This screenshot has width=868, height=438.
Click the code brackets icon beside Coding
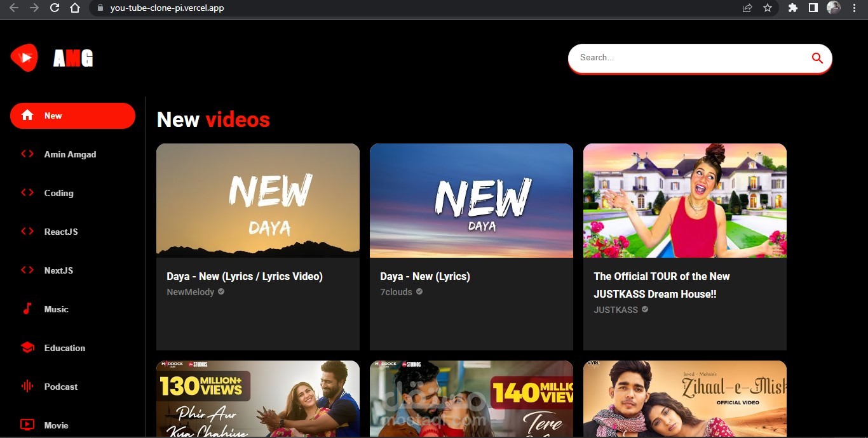pyautogui.click(x=26, y=193)
